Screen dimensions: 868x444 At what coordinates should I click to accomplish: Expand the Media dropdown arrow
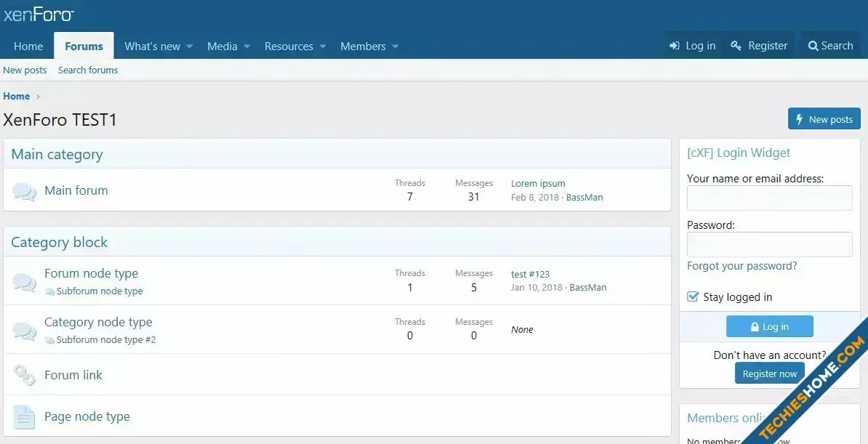[x=247, y=47]
